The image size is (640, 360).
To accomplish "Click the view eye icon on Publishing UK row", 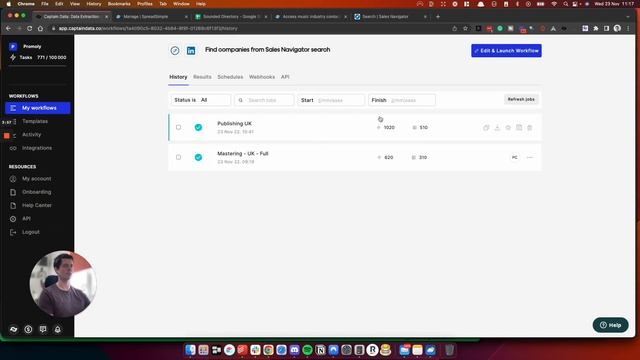I will pyautogui.click(x=508, y=128).
